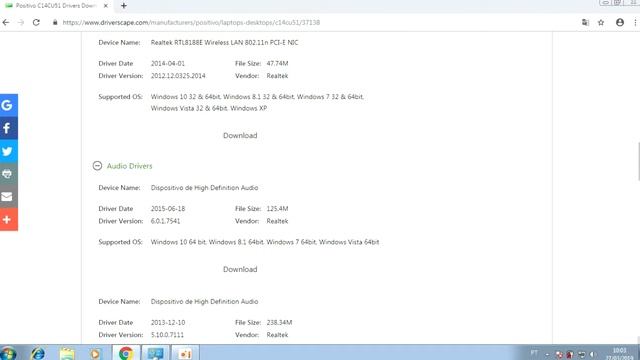Screen dimensions: 640x360
Task: View site security lock information
Action: 55,22
